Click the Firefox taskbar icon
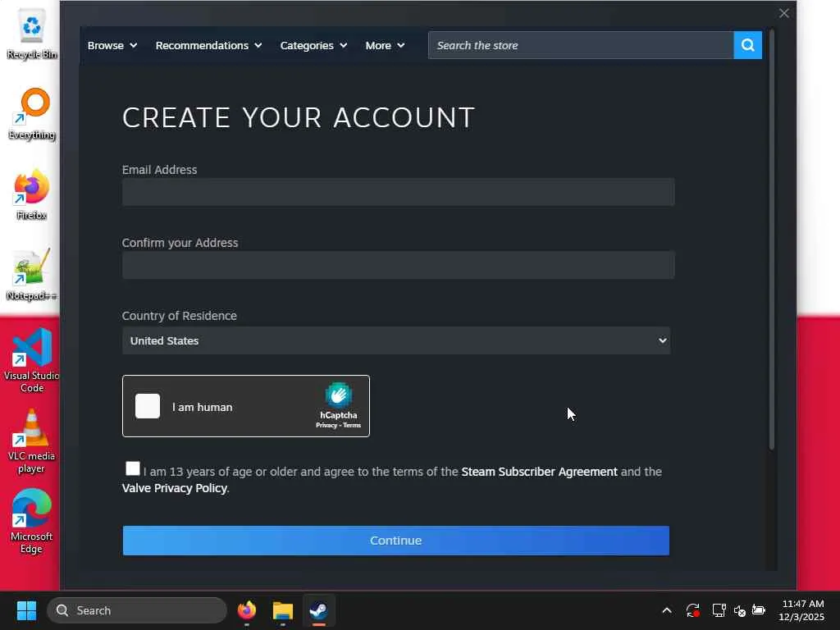This screenshot has width=840, height=630. coord(247,610)
